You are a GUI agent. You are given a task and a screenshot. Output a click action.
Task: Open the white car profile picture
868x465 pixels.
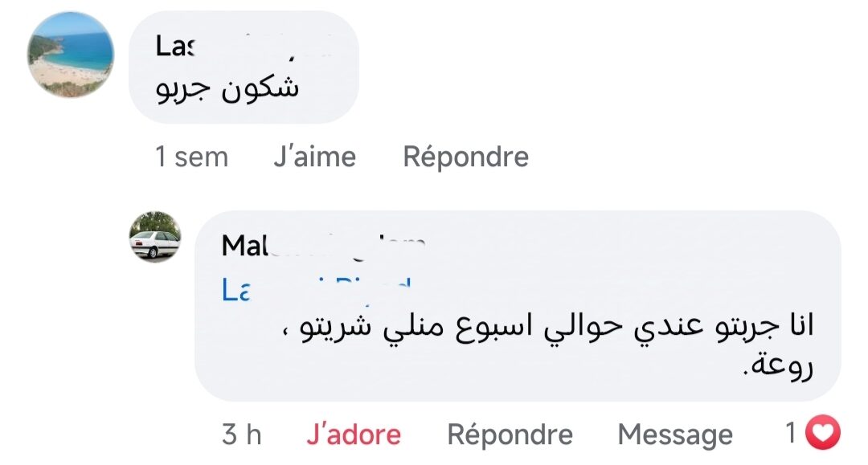pyautogui.click(x=155, y=237)
